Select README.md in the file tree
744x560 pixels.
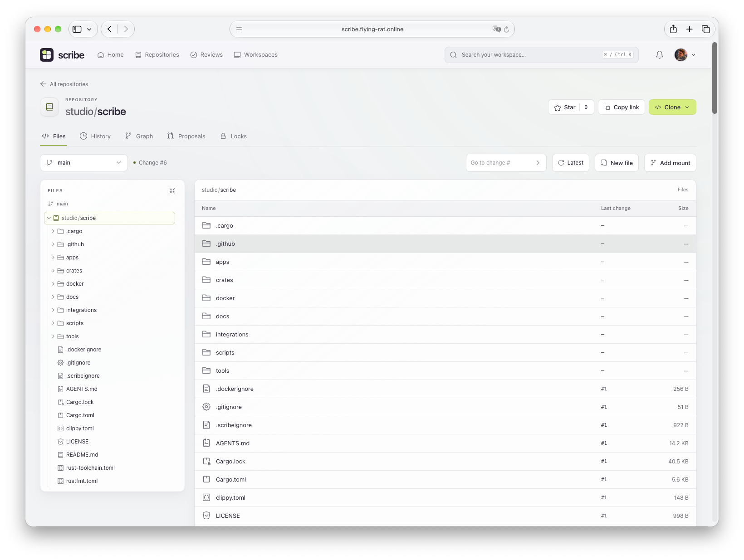82,455
